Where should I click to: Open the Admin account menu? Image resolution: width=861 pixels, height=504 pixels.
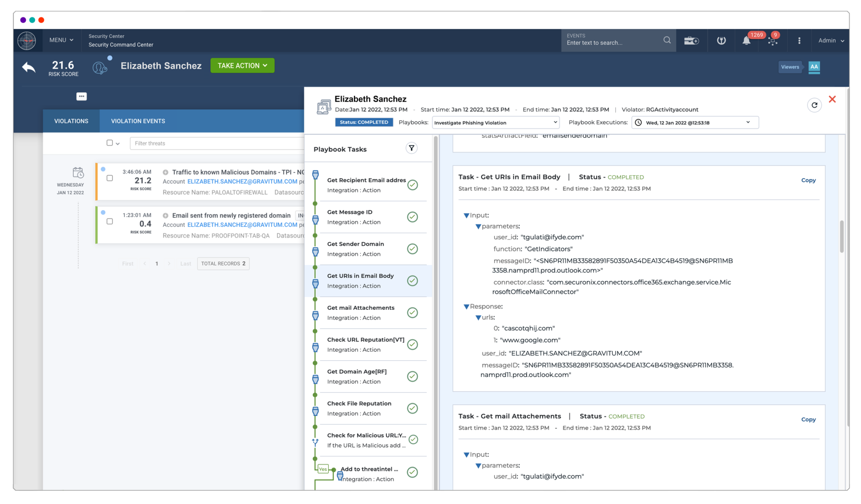point(830,40)
